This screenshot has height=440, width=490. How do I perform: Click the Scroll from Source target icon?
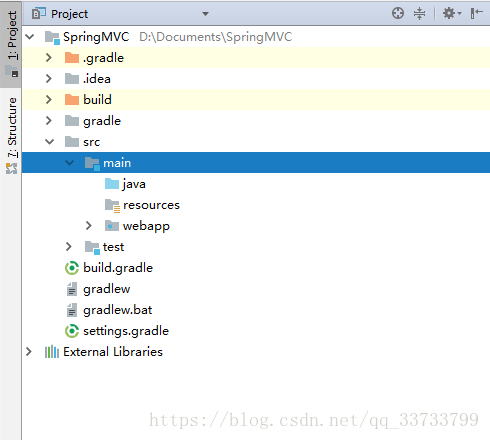click(398, 14)
